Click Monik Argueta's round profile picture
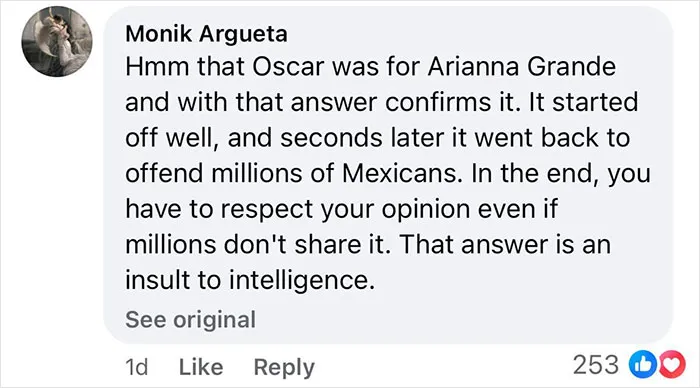This screenshot has height=388, width=700. tap(57, 42)
